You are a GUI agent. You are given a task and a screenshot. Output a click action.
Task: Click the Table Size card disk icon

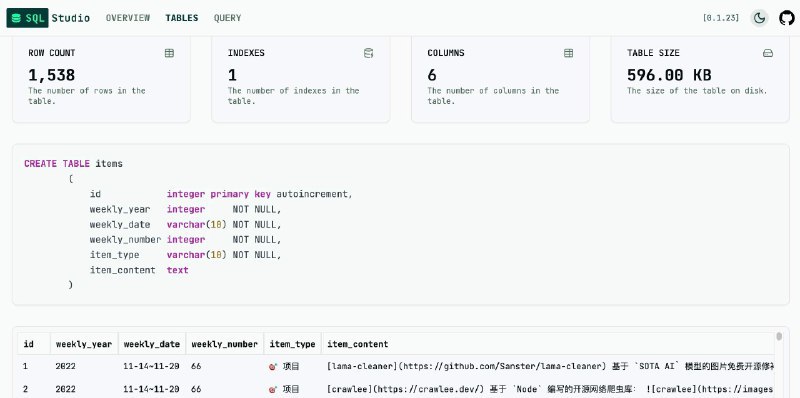pos(768,53)
